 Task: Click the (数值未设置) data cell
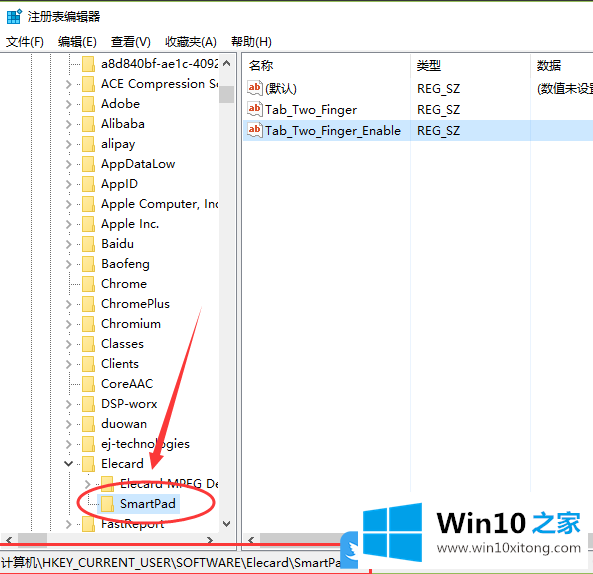point(565,89)
